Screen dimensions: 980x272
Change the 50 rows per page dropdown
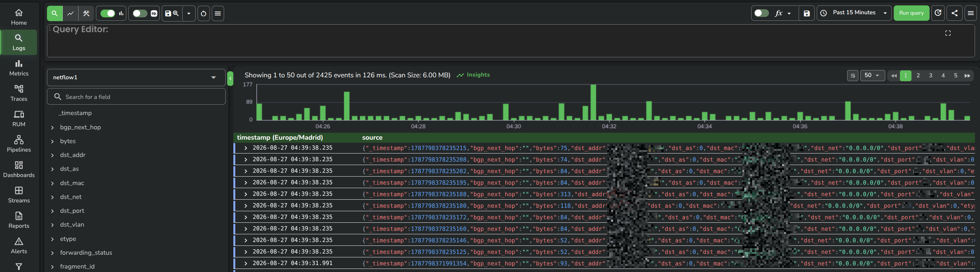[x=872, y=75]
